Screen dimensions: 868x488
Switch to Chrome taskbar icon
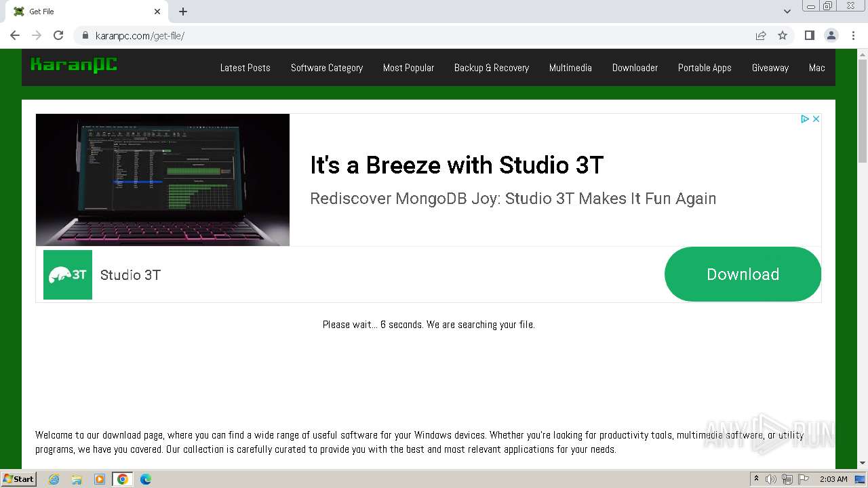point(123,479)
